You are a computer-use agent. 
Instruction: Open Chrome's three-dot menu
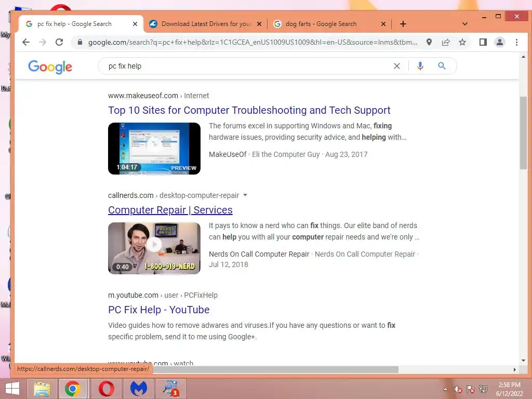tap(516, 42)
